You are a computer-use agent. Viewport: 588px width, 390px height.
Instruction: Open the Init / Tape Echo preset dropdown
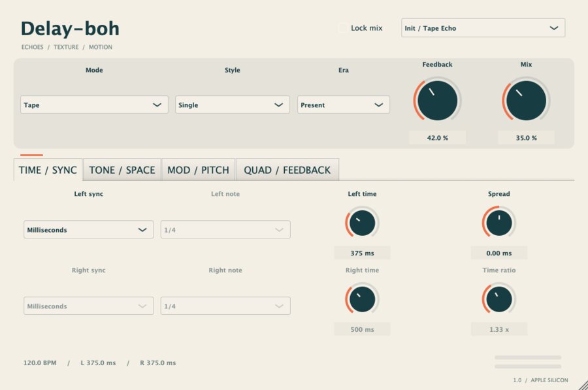(x=483, y=28)
